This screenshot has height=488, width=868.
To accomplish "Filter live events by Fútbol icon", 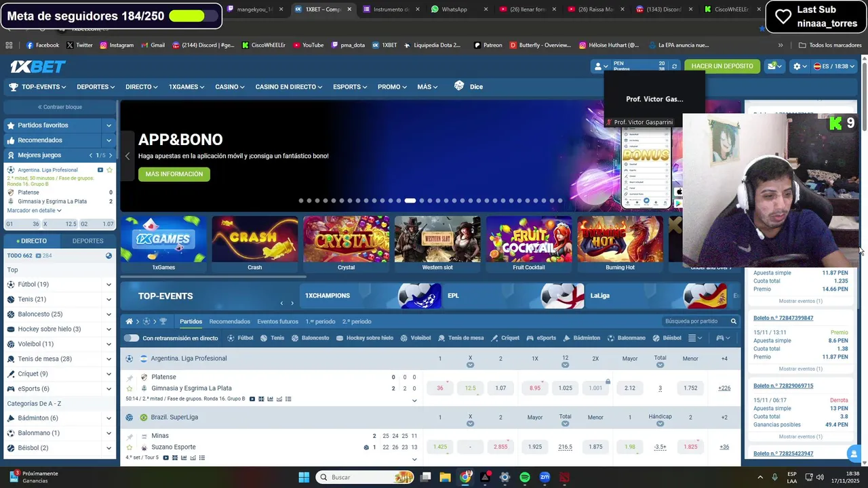I will point(231,338).
